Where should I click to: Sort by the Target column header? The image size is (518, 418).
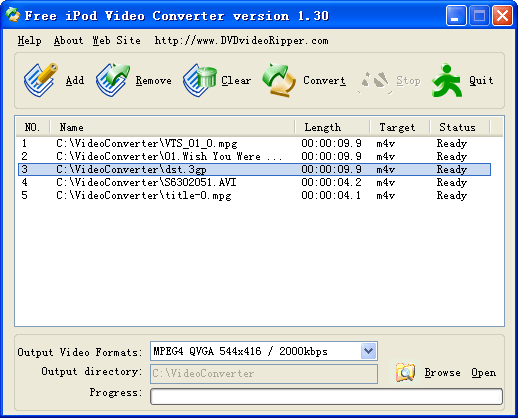tap(400, 127)
